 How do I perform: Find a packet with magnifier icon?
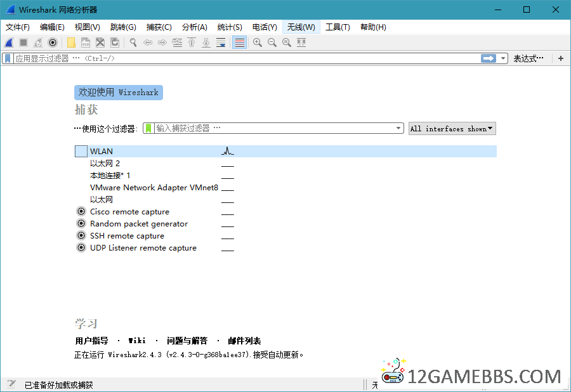(133, 42)
